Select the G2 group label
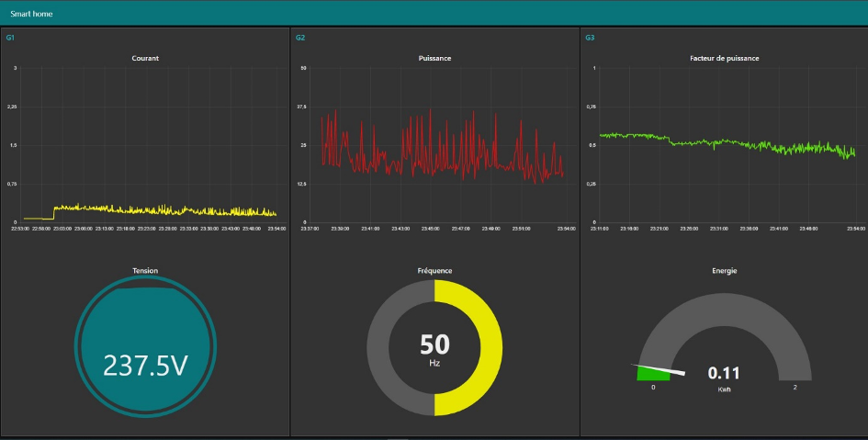Viewport: 868px width, 440px height. [x=299, y=38]
